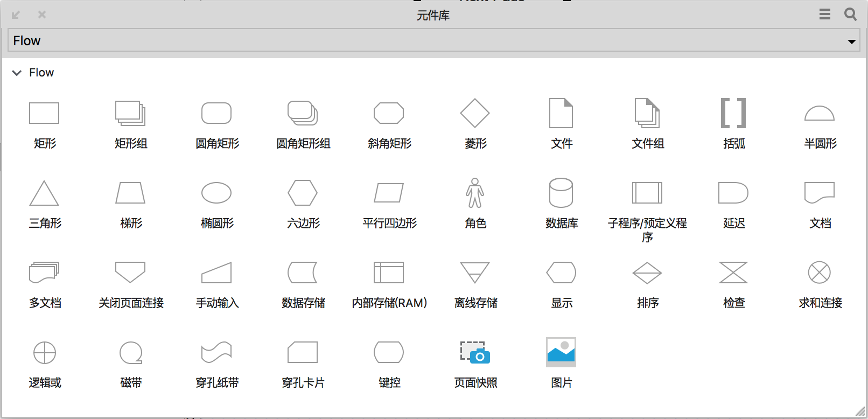Screen dimensions: 868x419
Task: Choose the 磁带 tape shape
Action: click(x=130, y=352)
